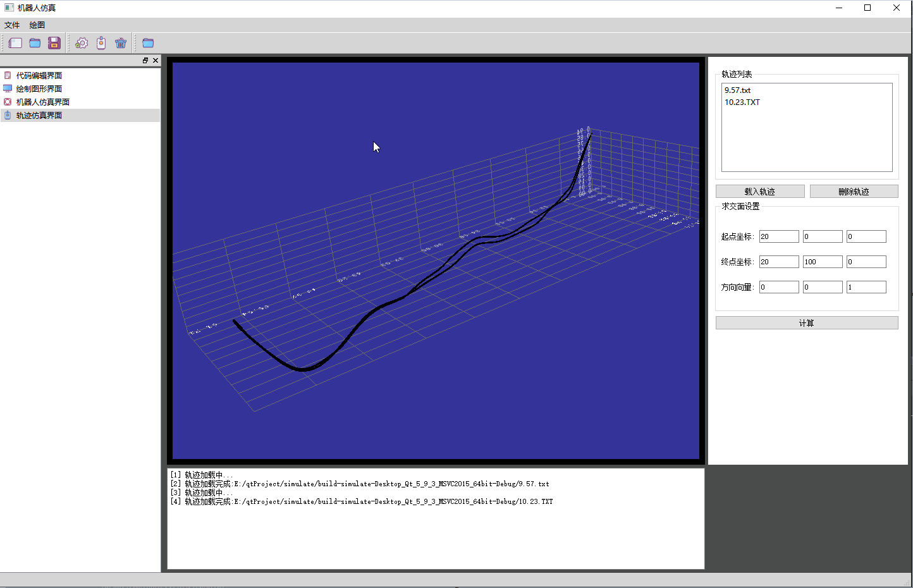Click the 计算 button

(807, 323)
